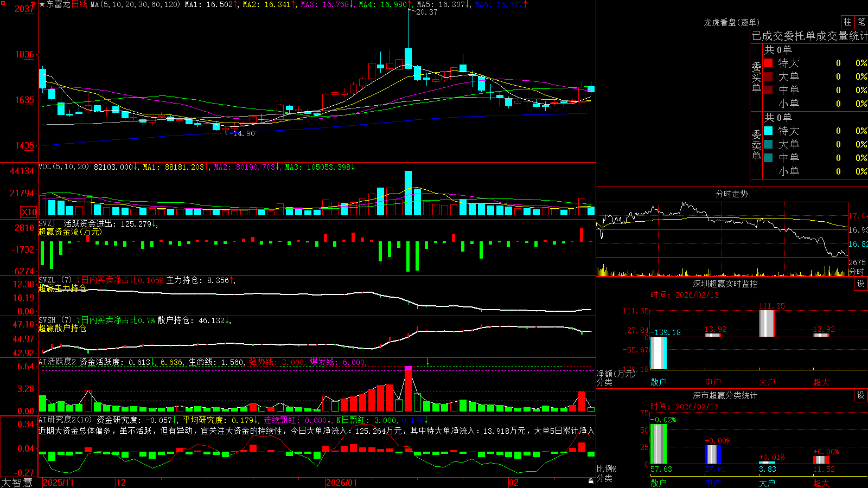Open 设 settings for 深市超赢分类统计 panel
This screenshot has height=488, width=868.
coord(861,395)
